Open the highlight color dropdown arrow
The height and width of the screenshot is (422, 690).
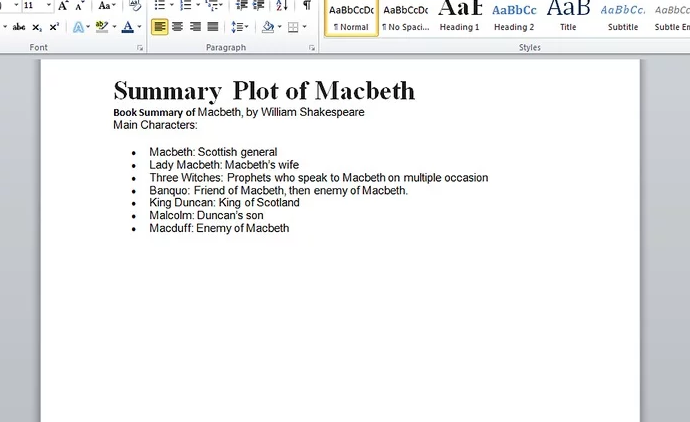[x=114, y=27]
